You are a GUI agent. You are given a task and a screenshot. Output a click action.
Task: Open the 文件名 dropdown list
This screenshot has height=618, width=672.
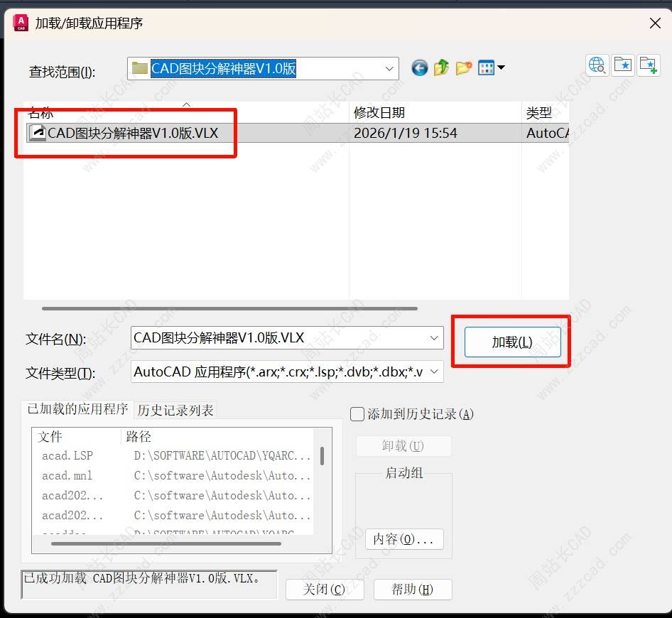pos(434,338)
